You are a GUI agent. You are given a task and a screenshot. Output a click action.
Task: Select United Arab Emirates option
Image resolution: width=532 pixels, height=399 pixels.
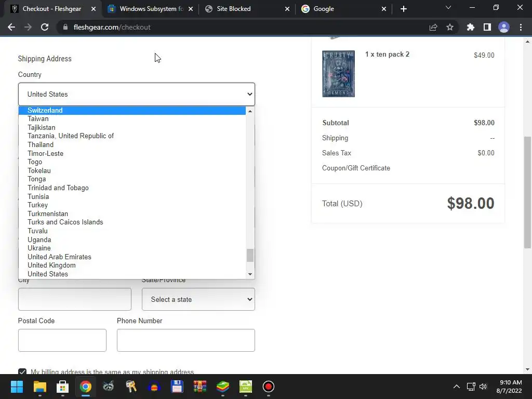(x=132, y=257)
